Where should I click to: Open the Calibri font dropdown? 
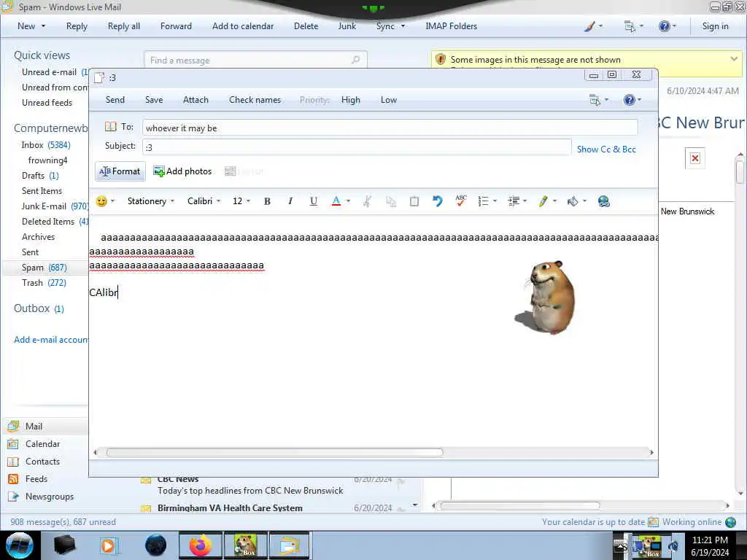[x=204, y=201]
